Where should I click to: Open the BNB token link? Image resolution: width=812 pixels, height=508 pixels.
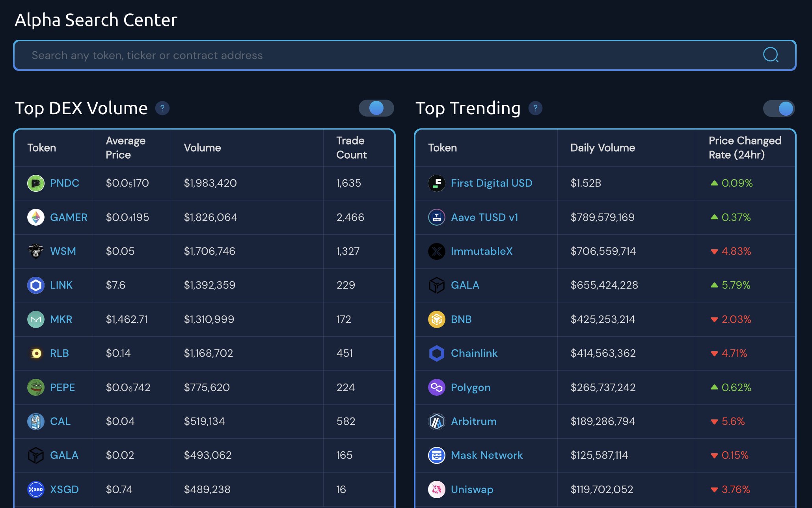pyautogui.click(x=461, y=319)
